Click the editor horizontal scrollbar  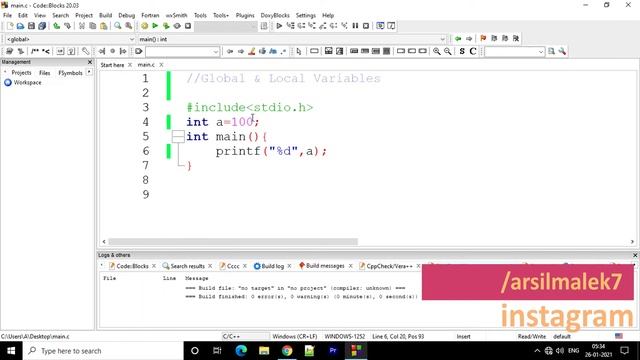tap(233, 242)
